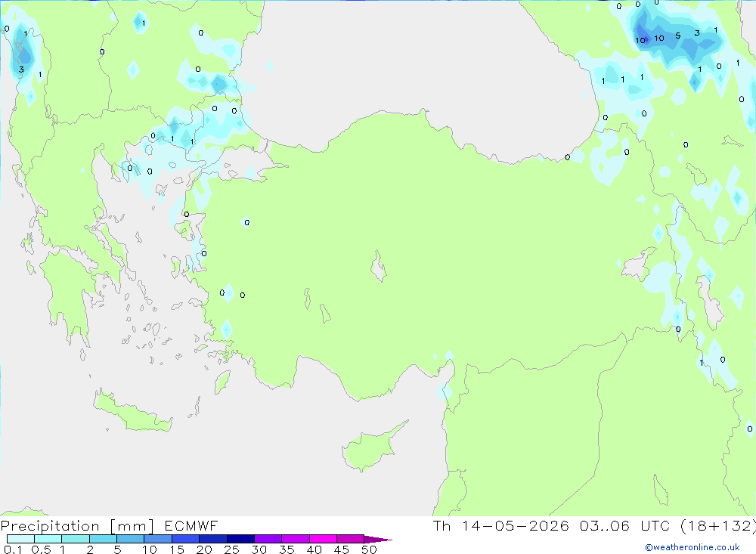Click the 'ECMWF' model label

click(191, 525)
